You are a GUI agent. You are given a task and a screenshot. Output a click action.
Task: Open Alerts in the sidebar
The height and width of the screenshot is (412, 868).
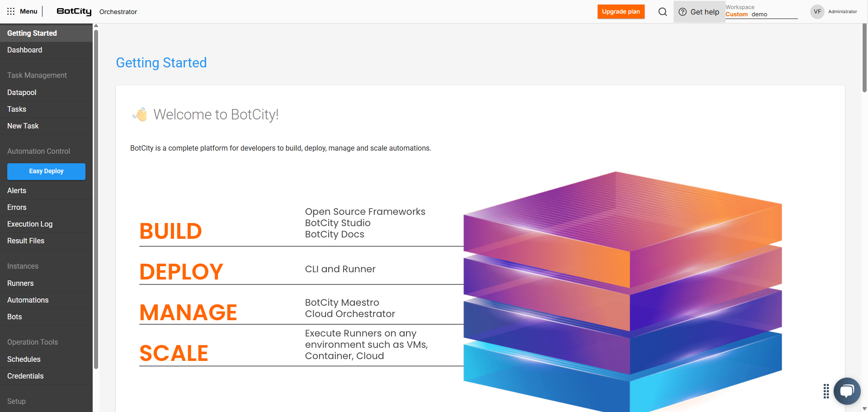[46, 190]
